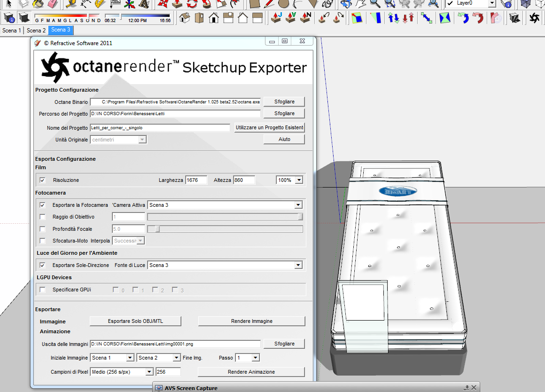Enable Raggio di Obiettivo checkbox

pyautogui.click(x=42, y=217)
